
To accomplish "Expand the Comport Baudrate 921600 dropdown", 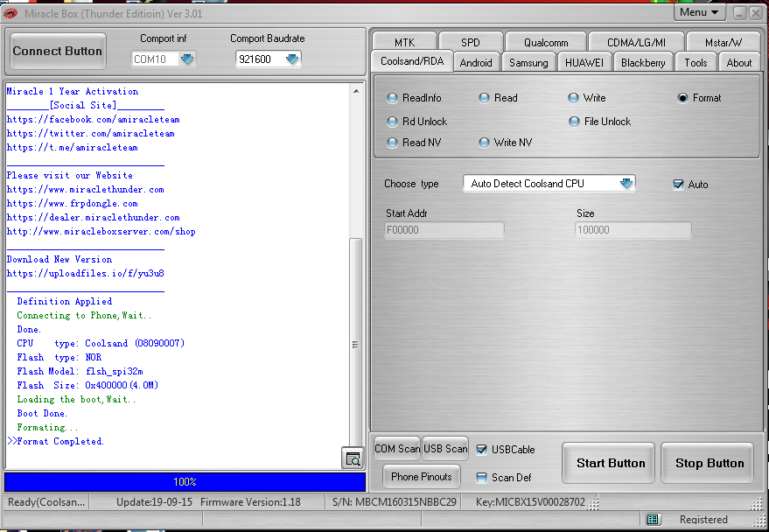I will 292,59.
